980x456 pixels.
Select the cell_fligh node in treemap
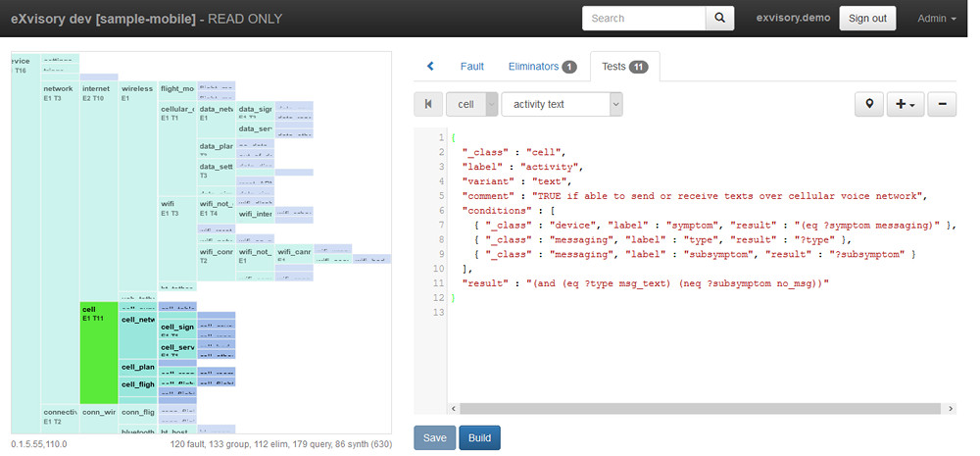point(137,384)
